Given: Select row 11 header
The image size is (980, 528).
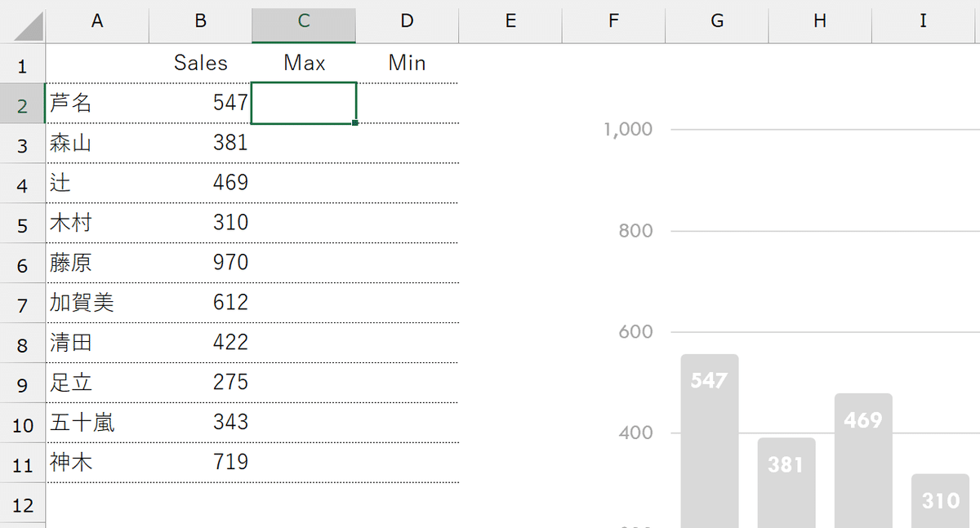Looking at the screenshot, I should pyautogui.click(x=23, y=464).
